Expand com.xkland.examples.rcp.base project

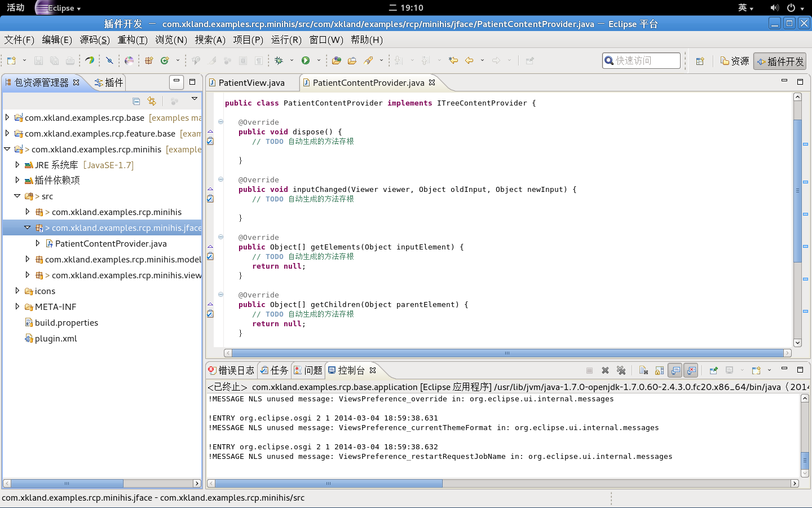pos(7,117)
